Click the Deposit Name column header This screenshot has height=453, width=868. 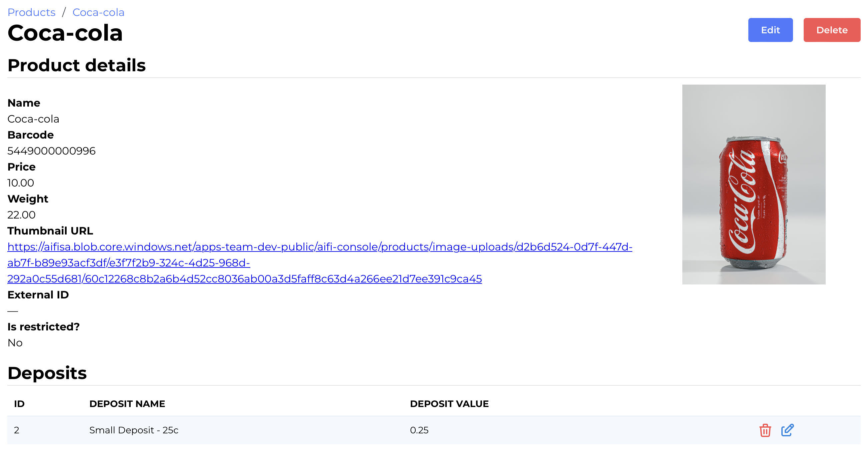[127, 403]
